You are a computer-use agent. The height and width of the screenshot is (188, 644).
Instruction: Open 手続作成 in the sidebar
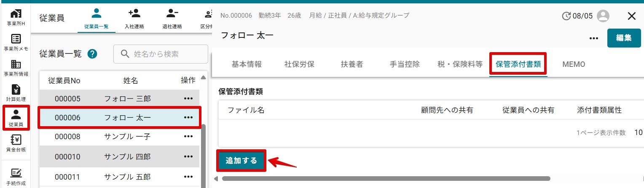click(x=16, y=177)
